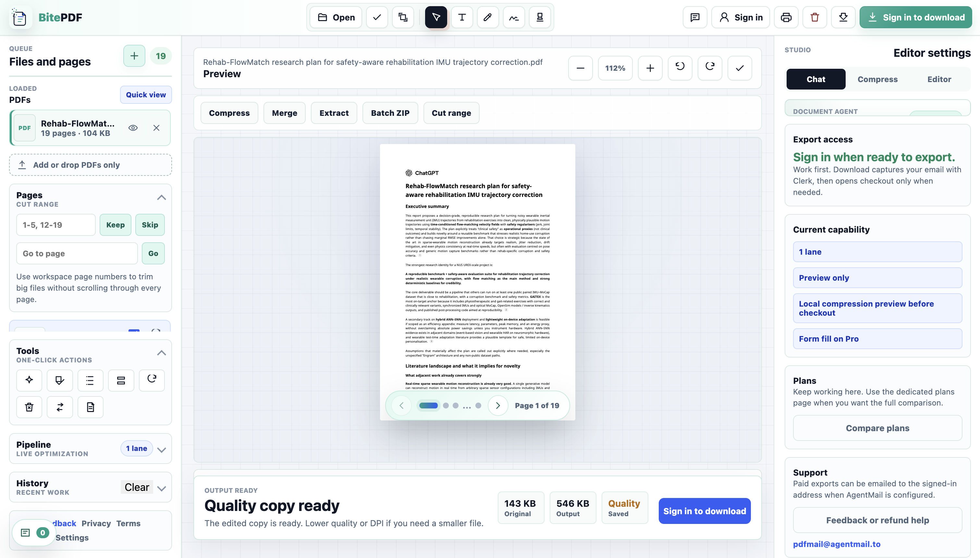Click Compare plans button
The image size is (980, 558).
pos(877,429)
